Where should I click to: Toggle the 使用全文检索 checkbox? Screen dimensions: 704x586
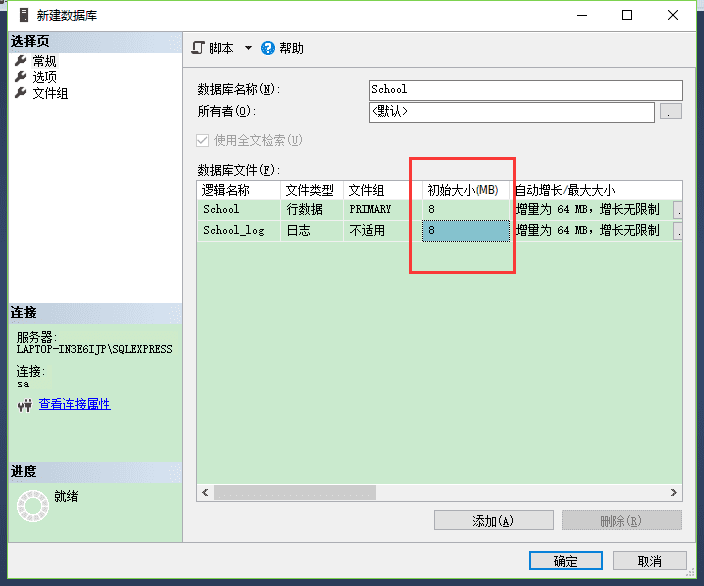[202, 141]
